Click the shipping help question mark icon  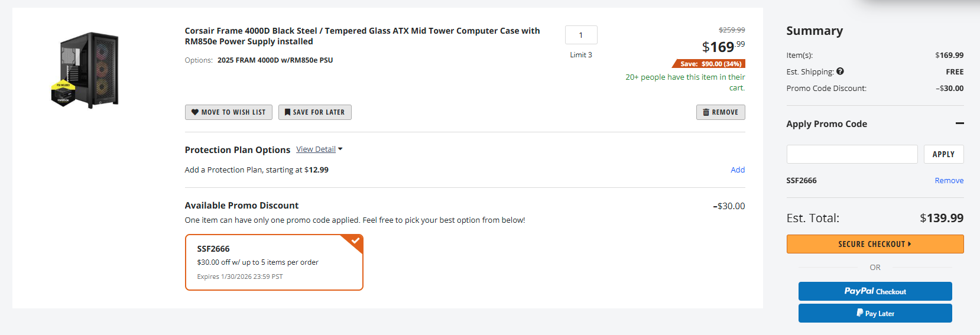(840, 71)
